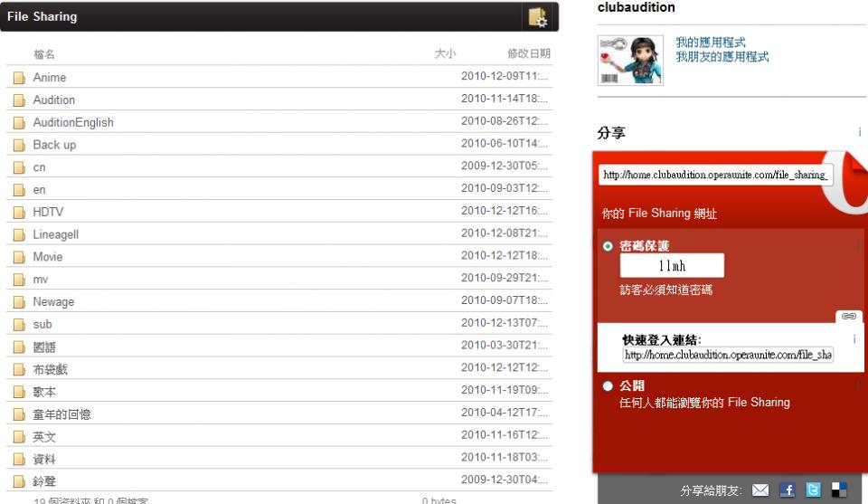868x504 pixels.
Task: Click the Newage folder name
Action: coord(53,302)
